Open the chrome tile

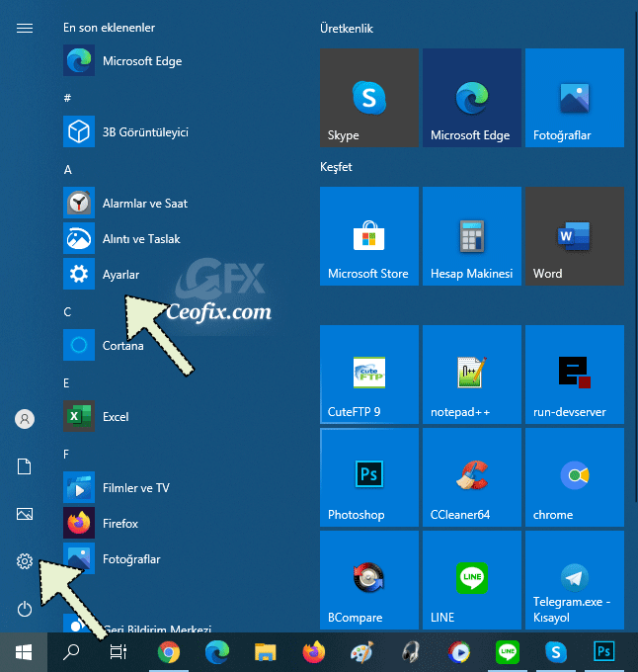[575, 477]
